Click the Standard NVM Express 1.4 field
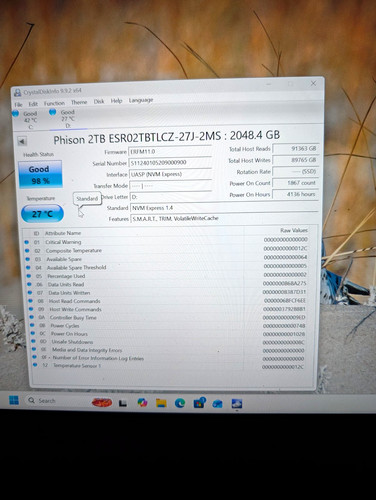The image size is (376, 500). pos(224,207)
